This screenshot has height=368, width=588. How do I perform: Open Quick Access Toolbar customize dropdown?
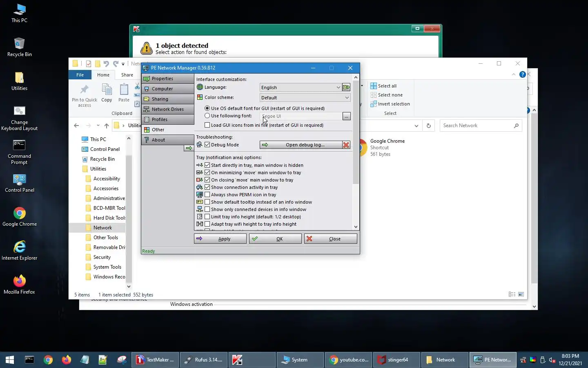123,64
